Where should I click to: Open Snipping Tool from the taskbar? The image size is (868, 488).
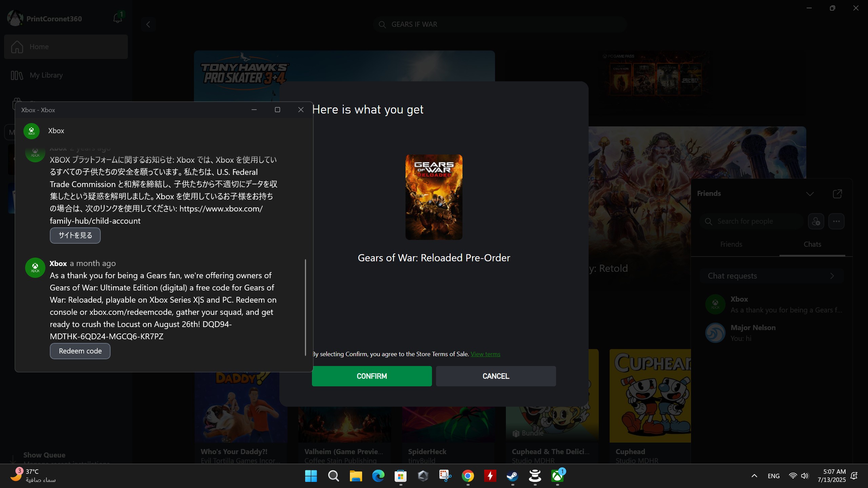click(445, 476)
